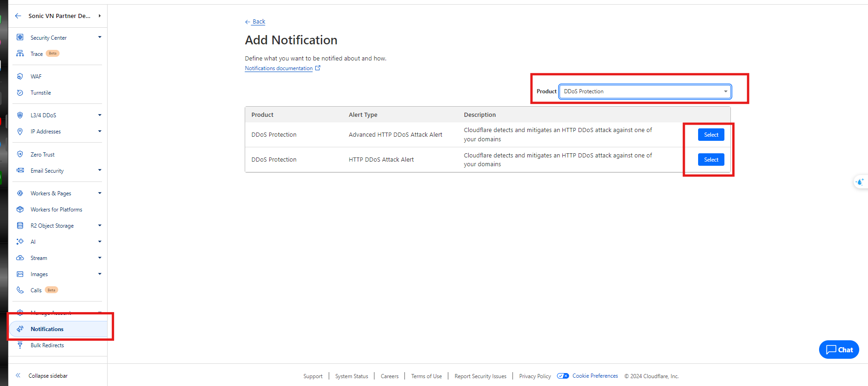Image resolution: width=868 pixels, height=386 pixels.
Task: Toggle the Cookie Preferences privacy switch icon
Action: coord(563,376)
